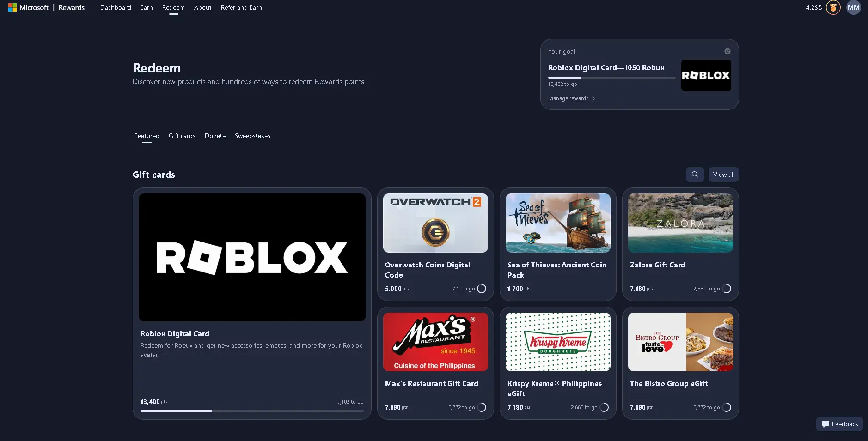Open the Krispy Kreme Doughnuts image
The image size is (868, 441).
[558, 342]
